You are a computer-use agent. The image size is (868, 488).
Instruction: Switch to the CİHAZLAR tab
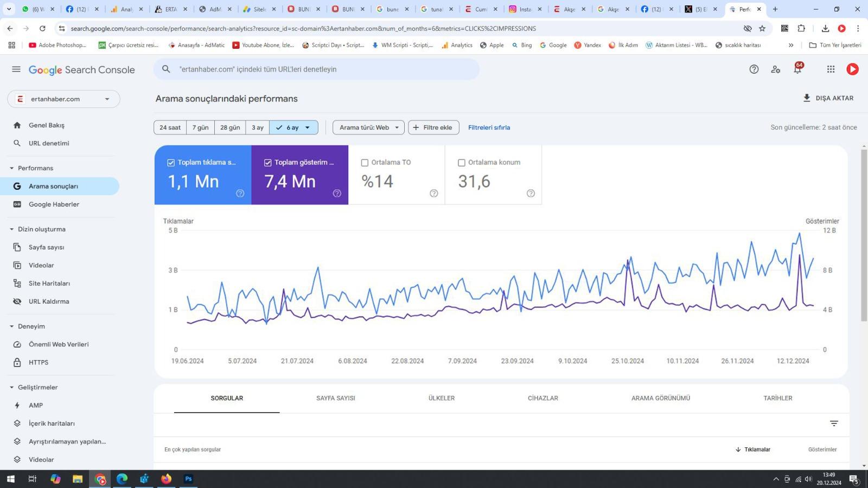[543, 398]
